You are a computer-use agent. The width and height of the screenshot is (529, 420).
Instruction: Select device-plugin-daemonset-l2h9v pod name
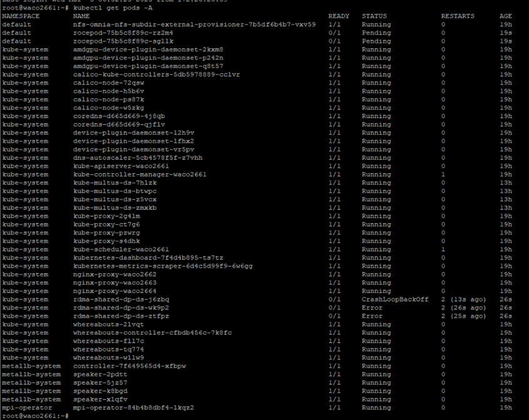tap(134, 132)
